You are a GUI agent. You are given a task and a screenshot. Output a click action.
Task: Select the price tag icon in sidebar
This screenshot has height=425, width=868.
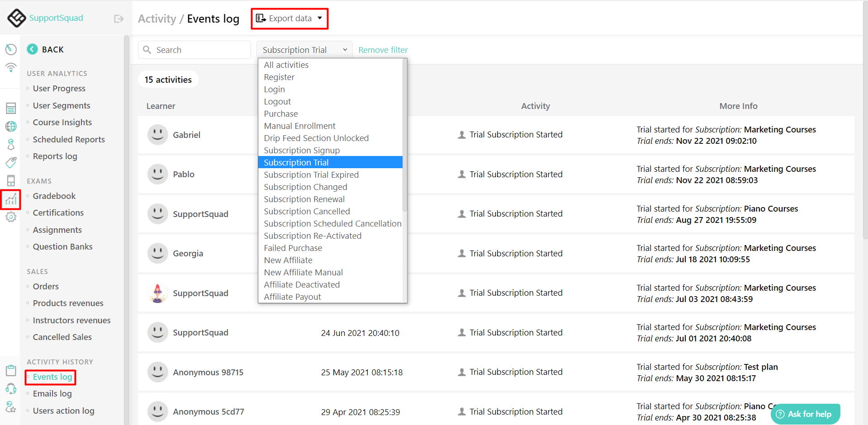(11, 162)
